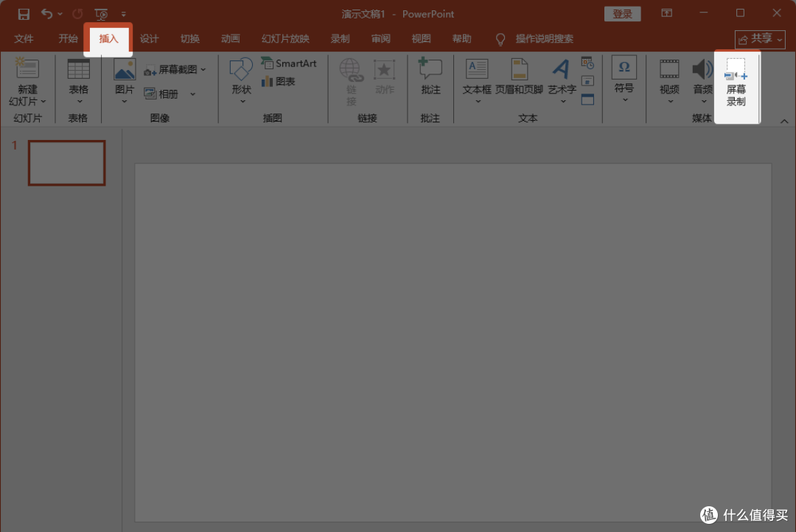The width and height of the screenshot is (796, 532).
Task: Switch to the 审阅 review tab
Action: (x=380, y=38)
